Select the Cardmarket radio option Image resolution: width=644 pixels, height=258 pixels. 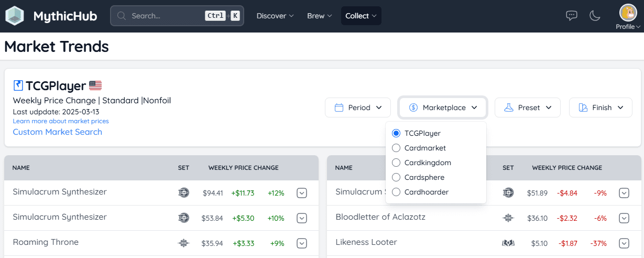tap(396, 148)
